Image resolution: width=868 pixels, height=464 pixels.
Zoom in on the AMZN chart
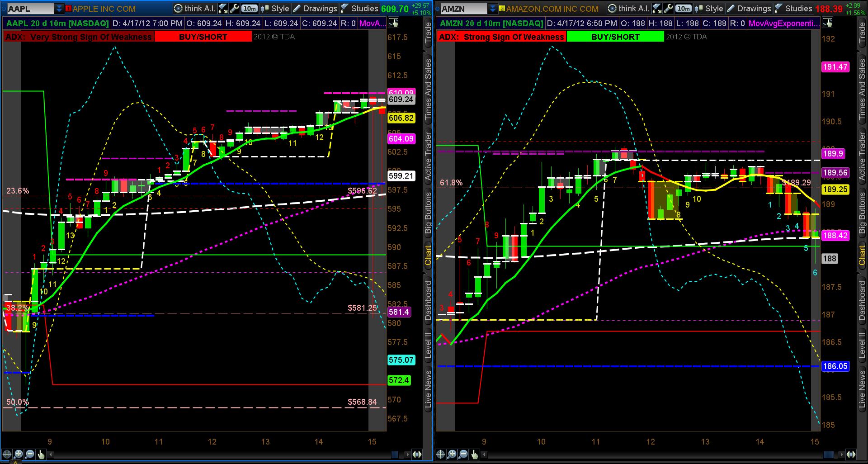[x=452, y=455]
